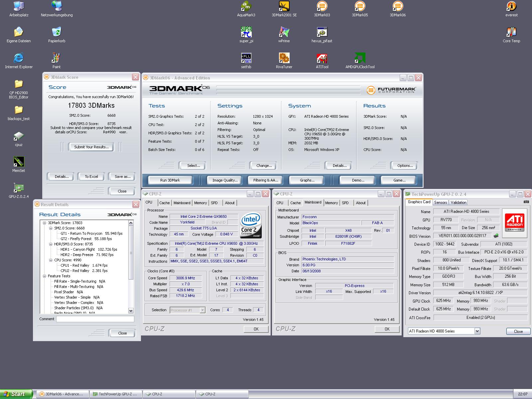Viewport: 532px width, 399px height.
Task: Switch to the Memory tab in left CPU-Z
Action: pos(200,203)
